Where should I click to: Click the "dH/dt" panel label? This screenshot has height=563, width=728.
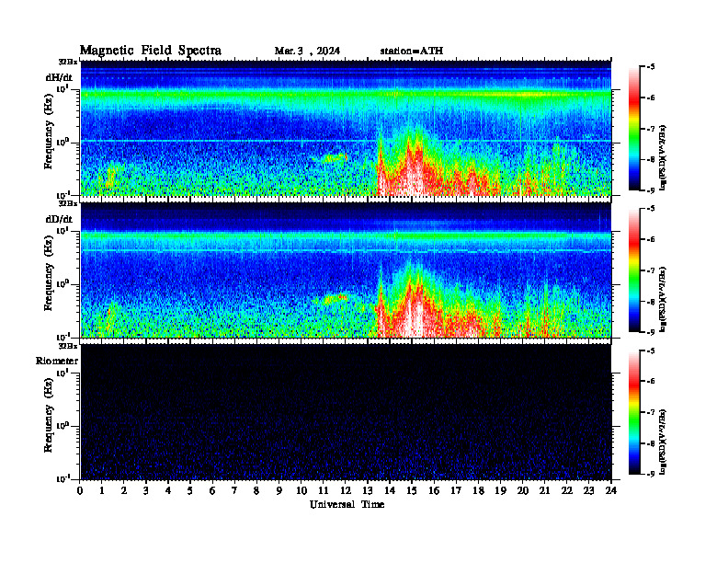pos(59,77)
